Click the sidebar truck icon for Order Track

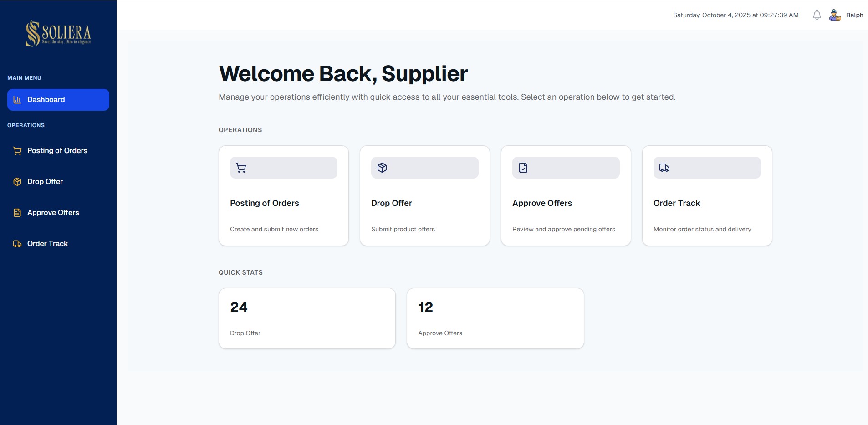[x=17, y=244]
